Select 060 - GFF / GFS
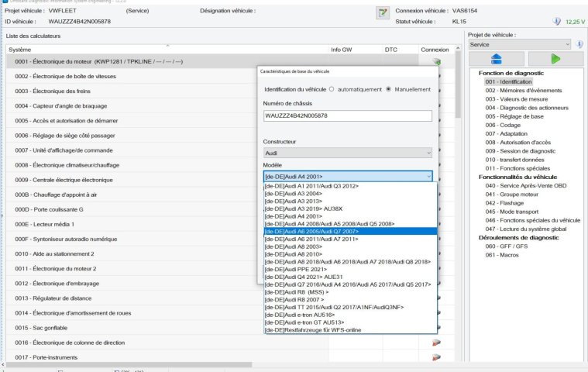 [x=506, y=246]
